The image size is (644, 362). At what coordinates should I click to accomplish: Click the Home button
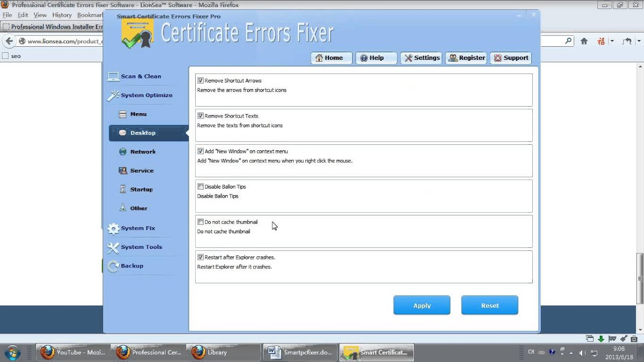(331, 58)
